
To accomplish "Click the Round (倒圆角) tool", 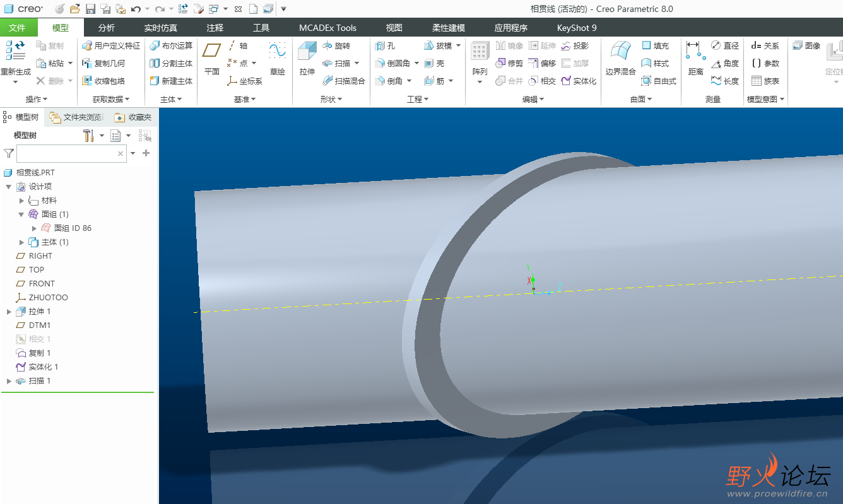I will coord(392,64).
